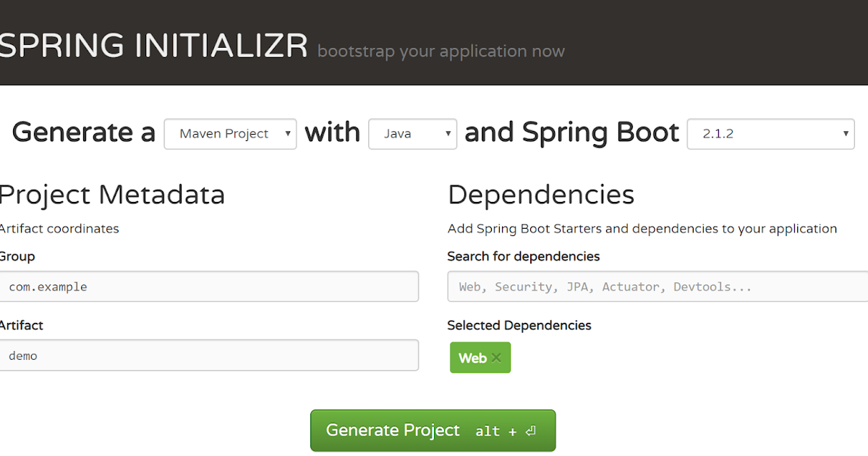Remove the Web dependency via its × icon
Image resolution: width=868 pixels, height=456 pixels.
click(496, 358)
